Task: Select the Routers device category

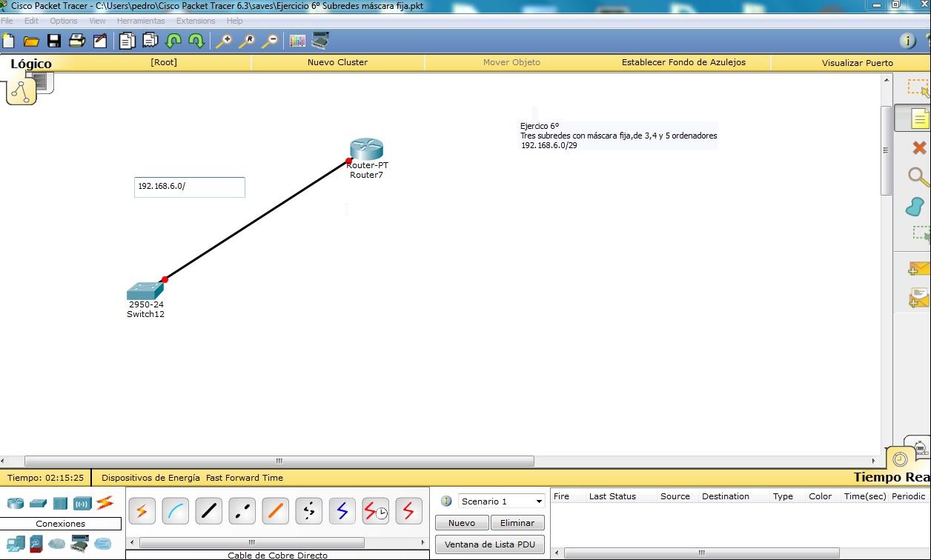Action: click(16, 503)
